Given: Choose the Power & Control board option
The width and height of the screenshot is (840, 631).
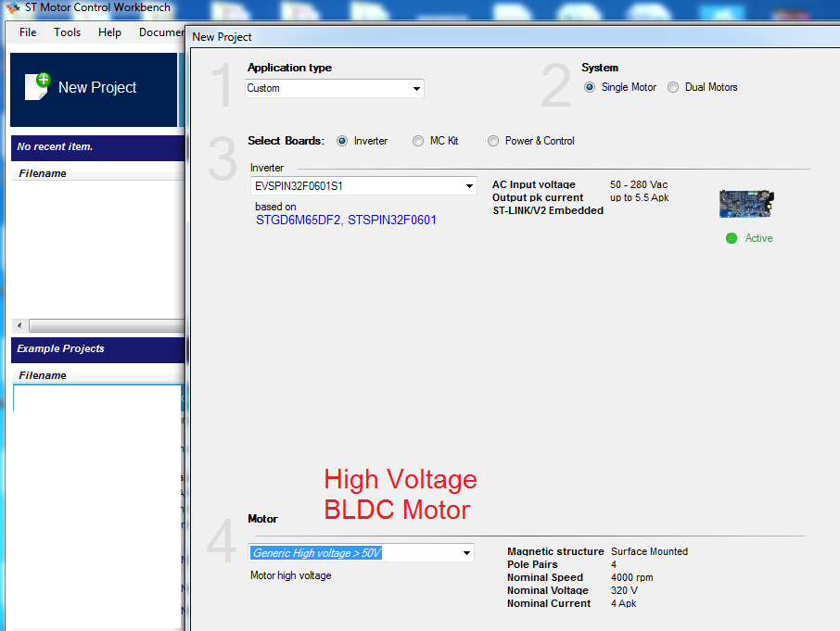Looking at the screenshot, I should (x=493, y=141).
